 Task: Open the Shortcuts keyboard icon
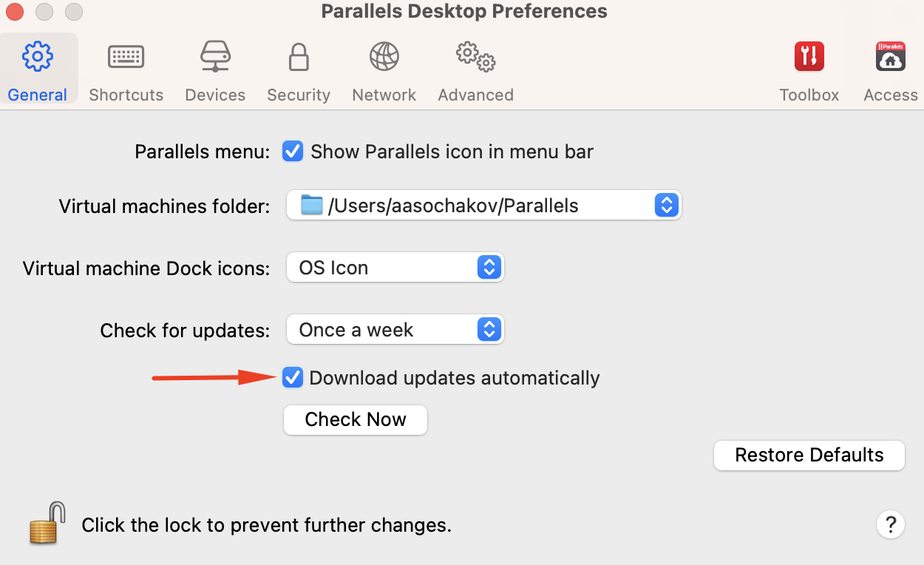(x=126, y=57)
